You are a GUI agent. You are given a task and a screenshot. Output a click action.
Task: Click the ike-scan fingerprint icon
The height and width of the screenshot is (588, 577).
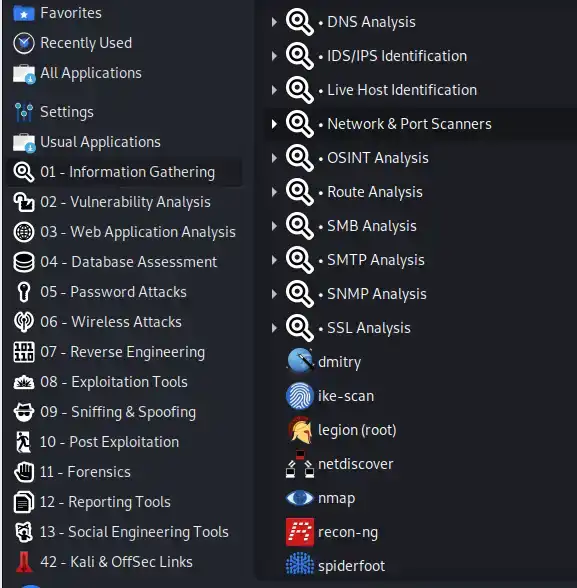click(300, 396)
